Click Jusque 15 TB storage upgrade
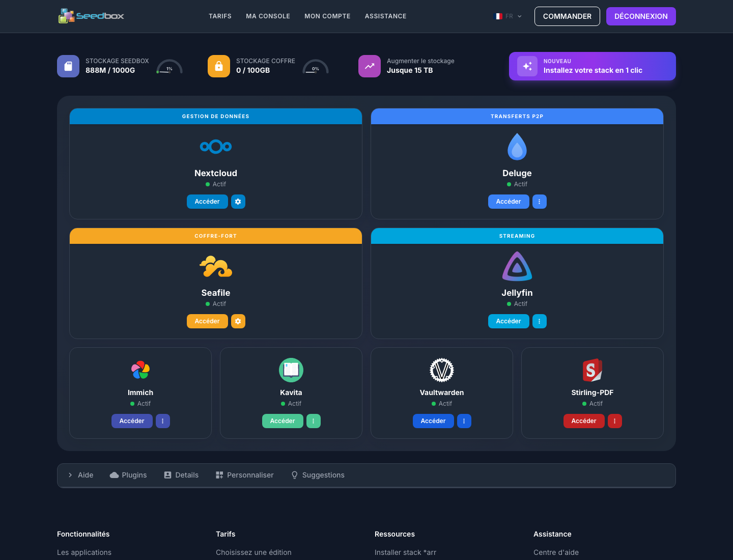 pyautogui.click(x=410, y=70)
